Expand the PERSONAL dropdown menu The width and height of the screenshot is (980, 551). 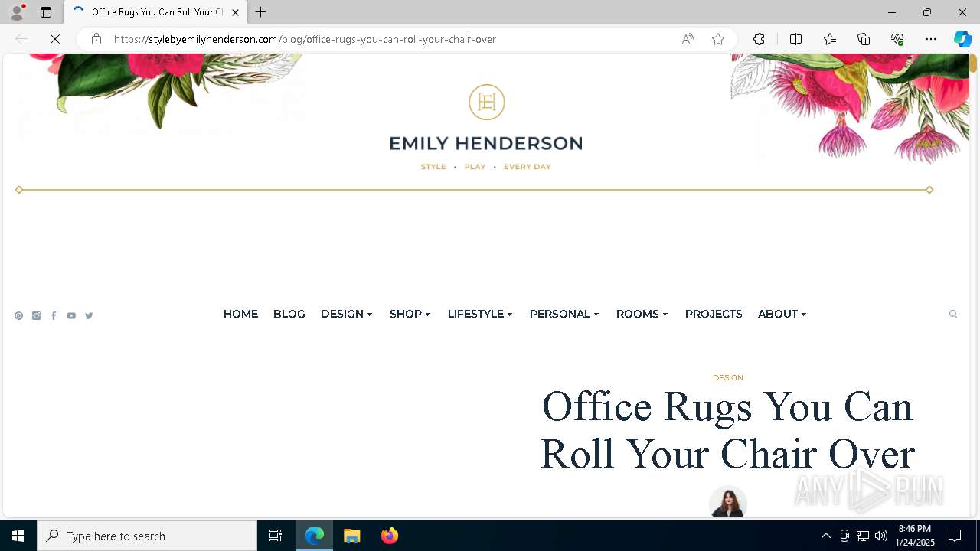coord(564,314)
